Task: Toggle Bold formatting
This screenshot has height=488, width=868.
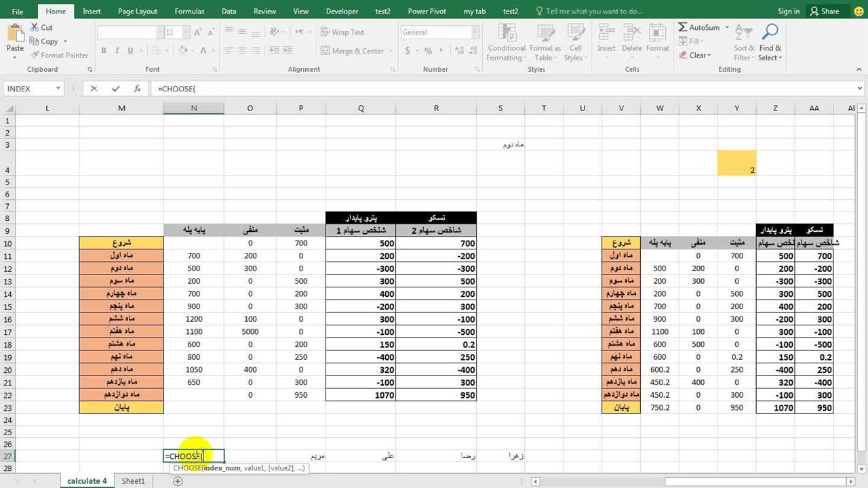Action: pos(104,51)
